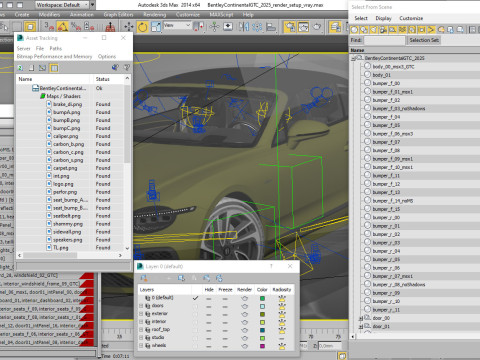Click the Render Production teapot icon
This screenshot has height=360, width=480.
tap(317, 27)
